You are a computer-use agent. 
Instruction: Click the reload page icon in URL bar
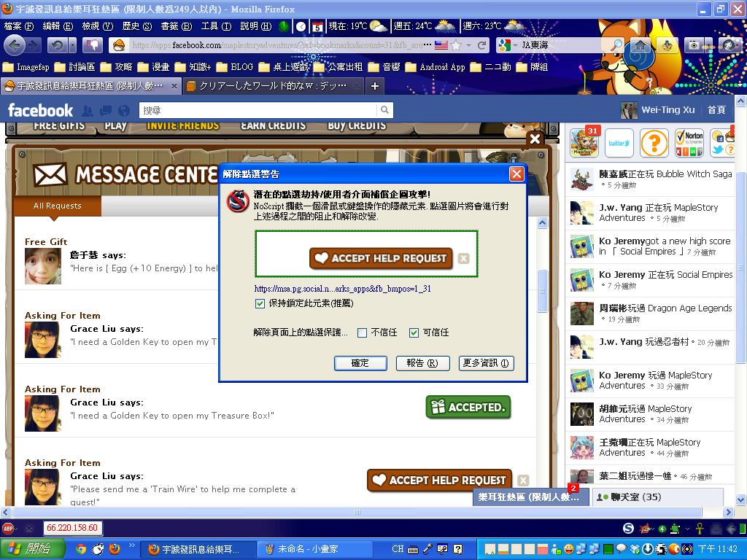point(481,45)
